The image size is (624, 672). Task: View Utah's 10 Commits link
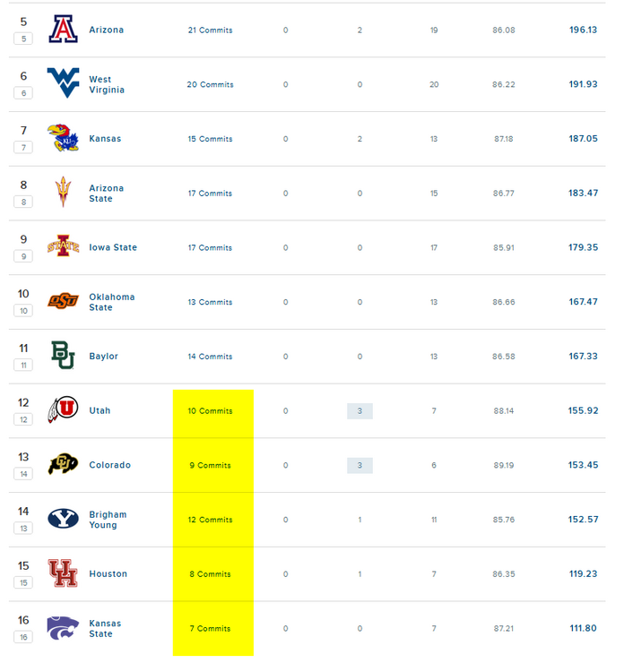[210, 411]
